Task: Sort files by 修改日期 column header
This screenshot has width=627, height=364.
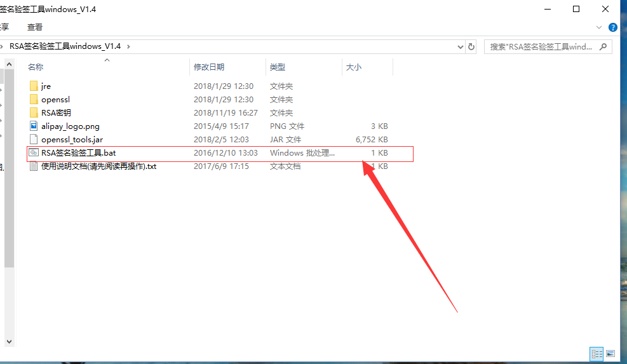Action: pyautogui.click(x=209, y=67)
